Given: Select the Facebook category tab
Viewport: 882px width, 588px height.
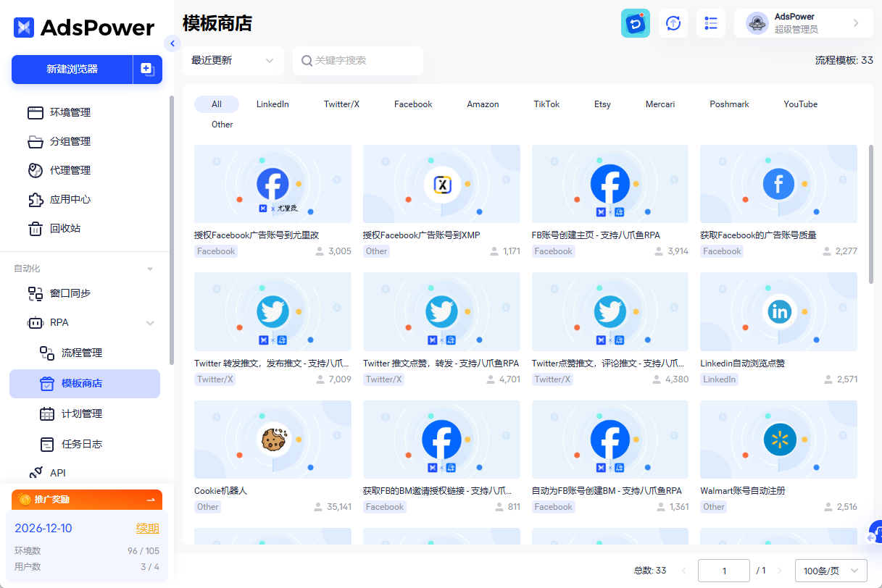Looking at the screenshot, I should (413, 104).
